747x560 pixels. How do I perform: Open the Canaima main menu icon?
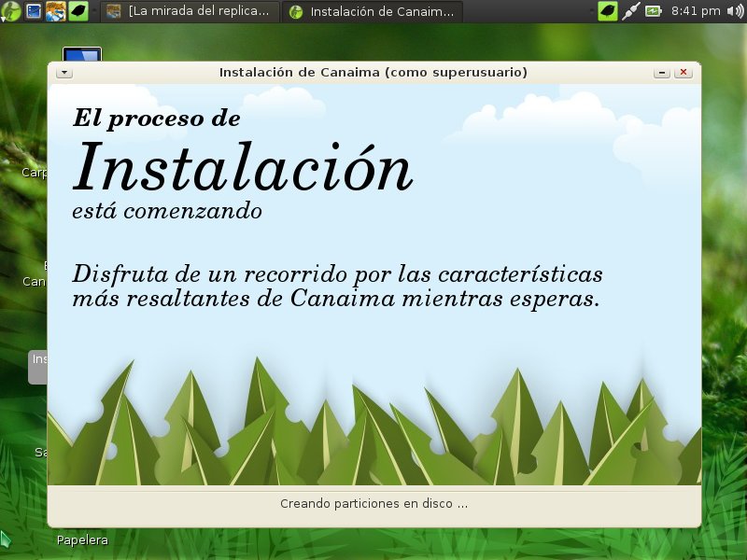10,11
